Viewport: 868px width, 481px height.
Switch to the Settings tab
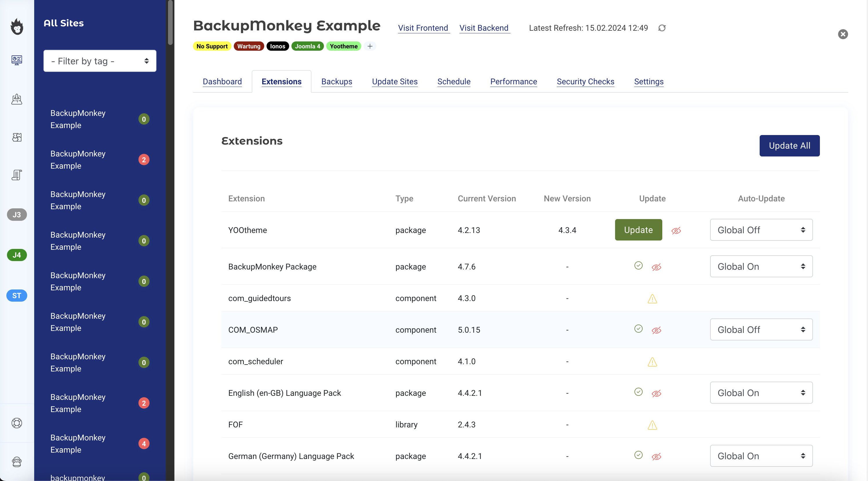[649, 82]
